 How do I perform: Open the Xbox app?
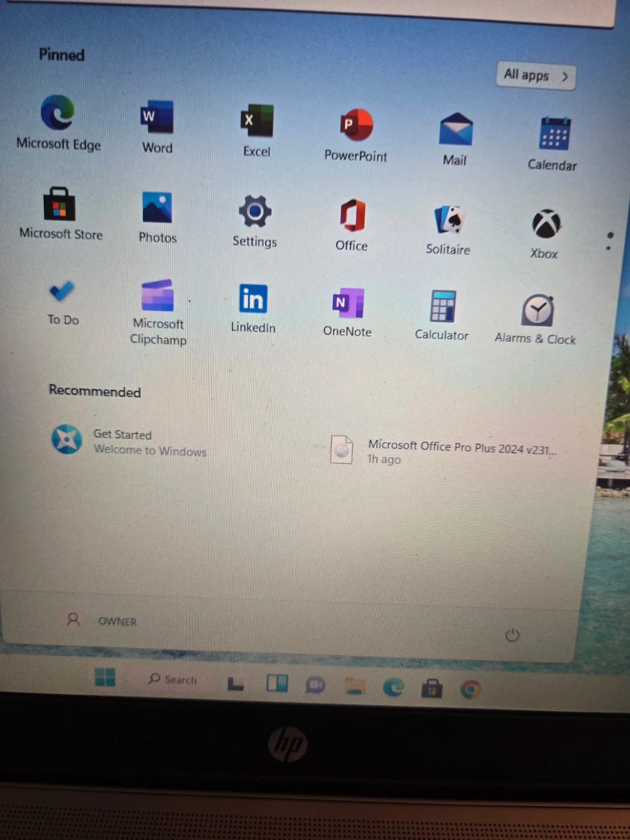pyautogui.click(x=545, y=225)
